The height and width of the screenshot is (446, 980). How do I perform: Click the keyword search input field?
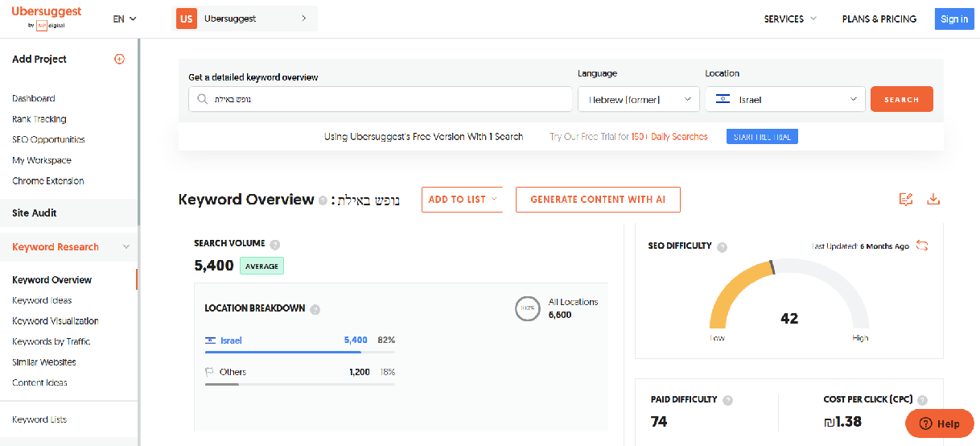coord(380,99)
